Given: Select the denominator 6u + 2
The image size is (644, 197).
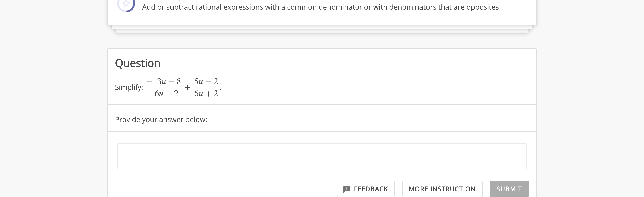Looking at the screenshot, I should pyautogui.click(x=206, y=94).
